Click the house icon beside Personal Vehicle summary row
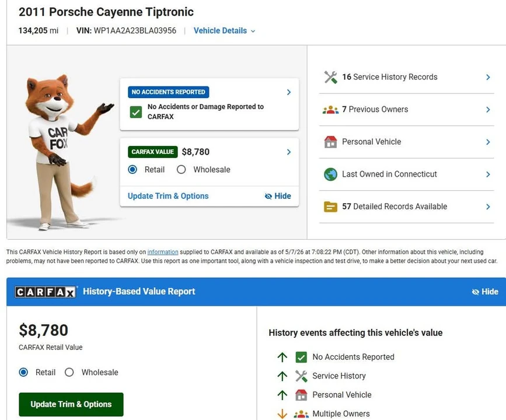The width and height of the screenshot is (506, 420). click(330, 142)
